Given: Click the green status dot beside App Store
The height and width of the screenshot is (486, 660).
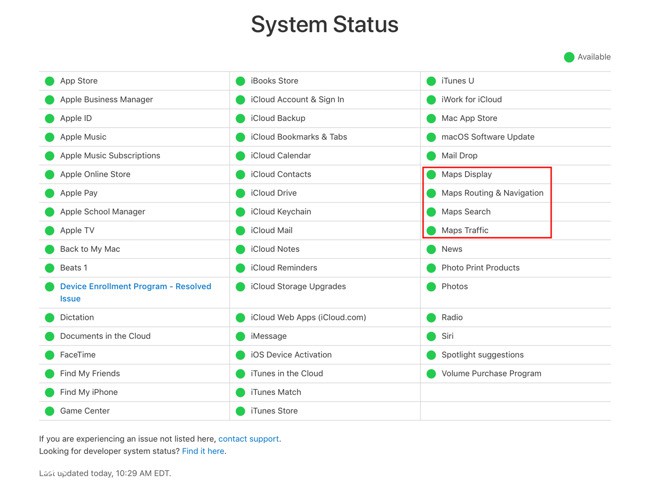Looking at the screenshot, I should 49,81.
